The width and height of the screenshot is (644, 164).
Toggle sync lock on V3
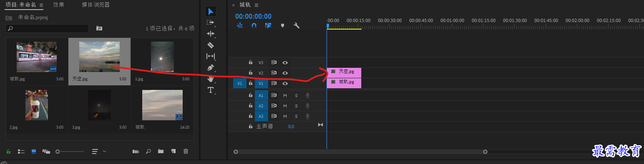[x=274, y=62]
